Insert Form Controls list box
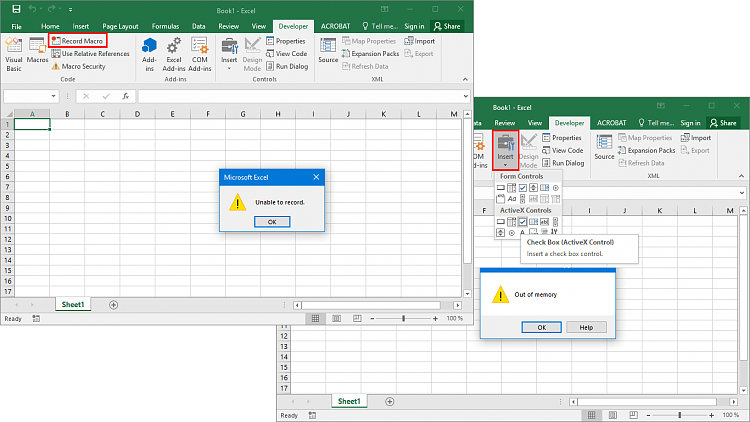This screenshot has height=422, width=750. pos(544,188)
